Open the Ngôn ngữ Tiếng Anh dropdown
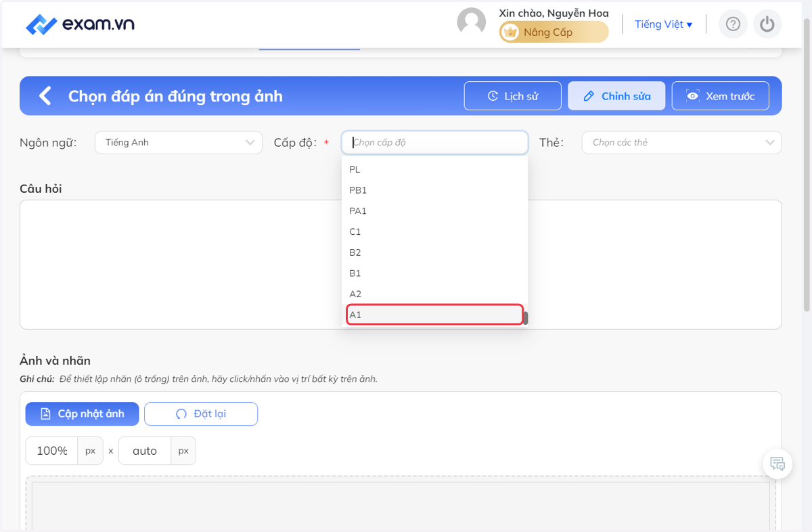 coord(179,142)
